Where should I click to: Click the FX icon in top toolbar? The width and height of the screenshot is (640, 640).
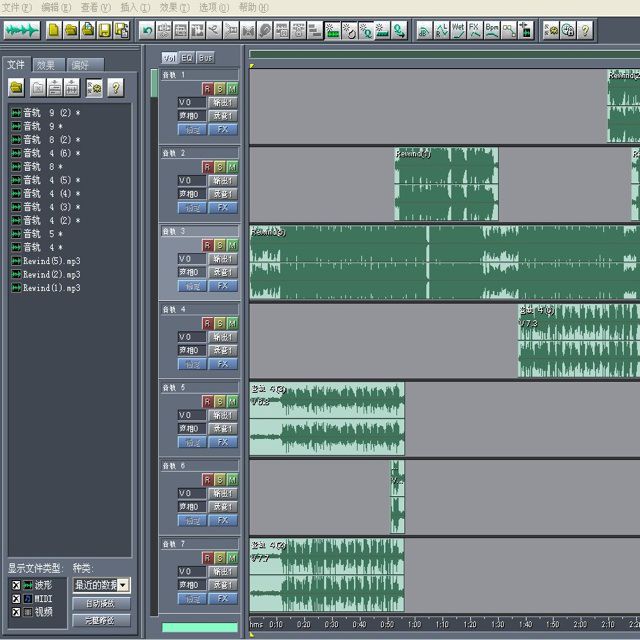[474, 30]
